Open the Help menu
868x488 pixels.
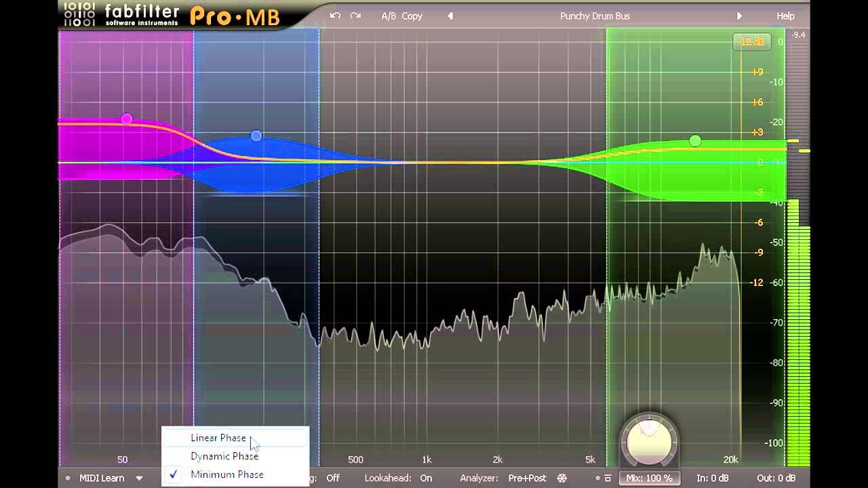785,16
